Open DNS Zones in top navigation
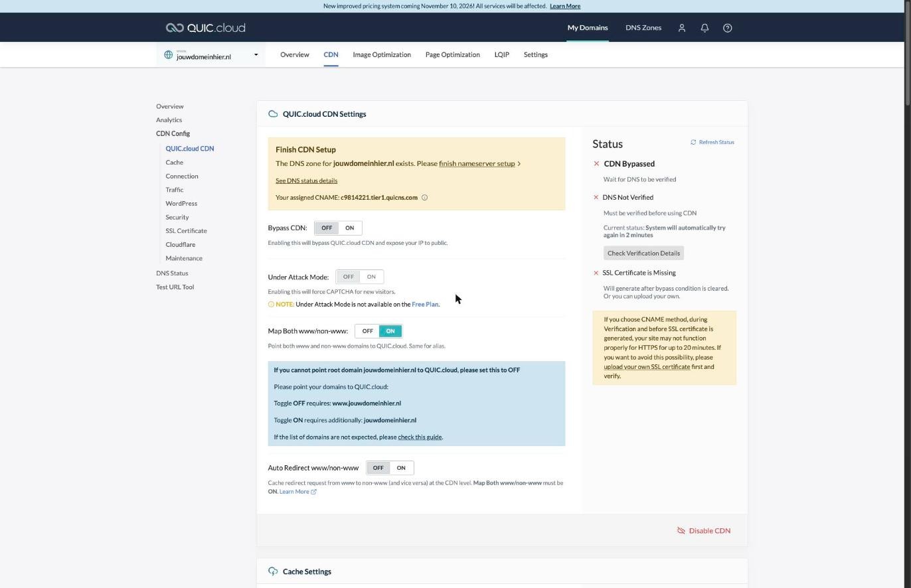The width and height of the screenshot is (911, 588). pos(643,28)
